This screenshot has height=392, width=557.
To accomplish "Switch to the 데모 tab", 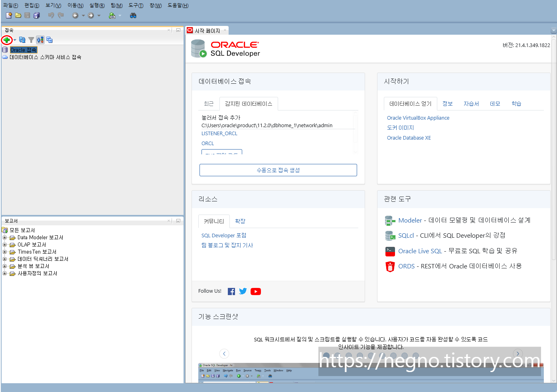I will [495, 104].
